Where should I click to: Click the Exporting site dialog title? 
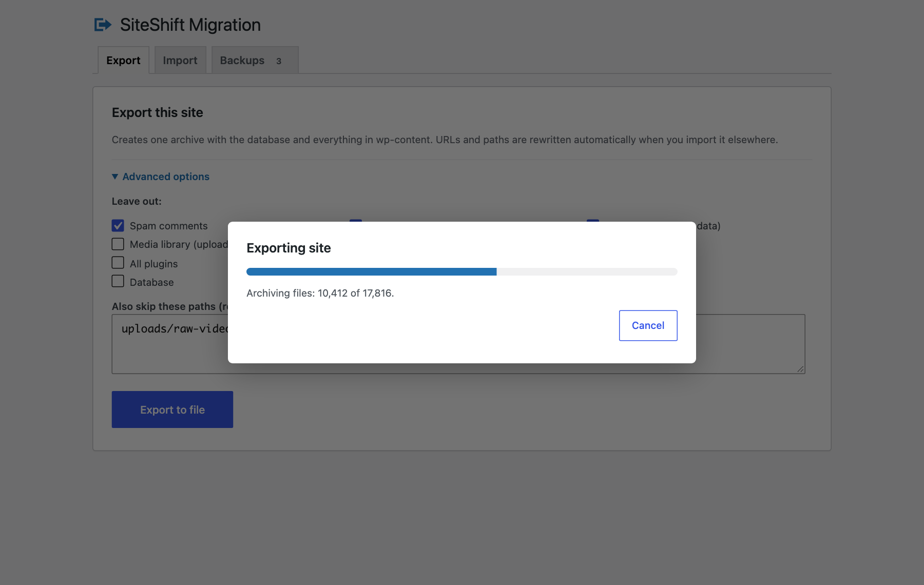288,248
